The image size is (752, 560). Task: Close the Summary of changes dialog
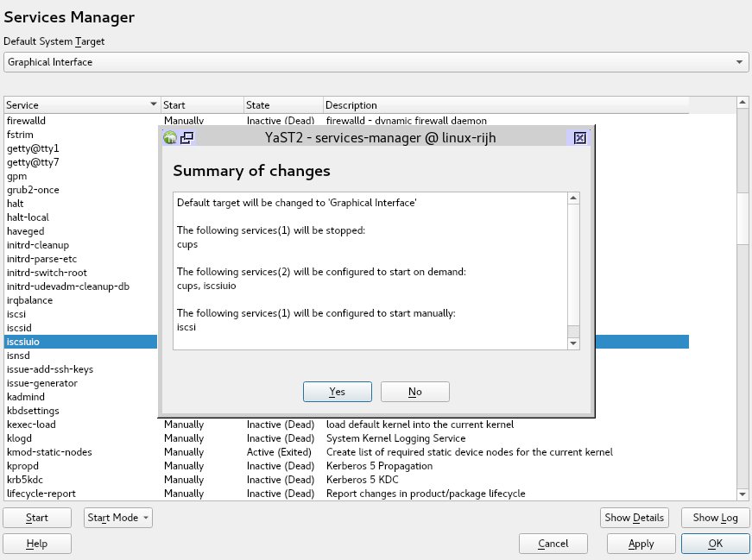580,137
